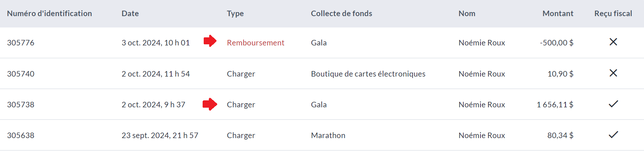Image resolution: width=644 pixels, height=152 pixels.
Task: Click the Nom column header
Action: click(x=467, y=14)
